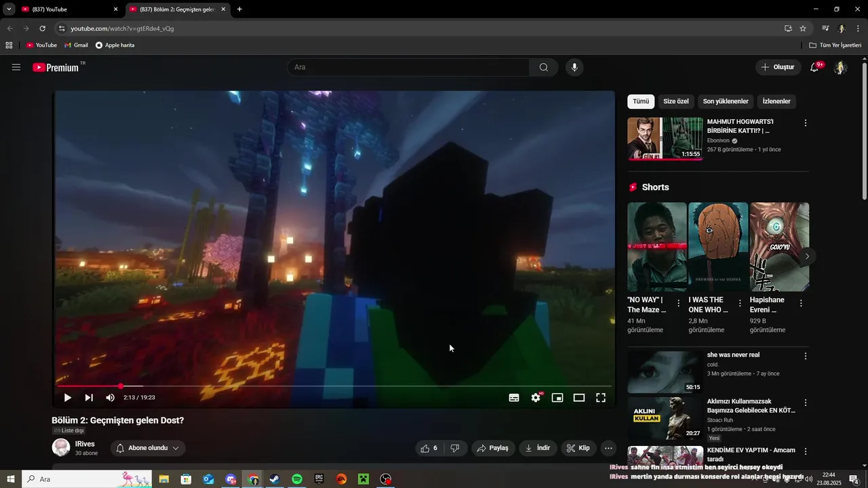The width and height of the screenshot is (868, 488).
Task: Open the Apple harita bookmark
Action: point(115,45)
